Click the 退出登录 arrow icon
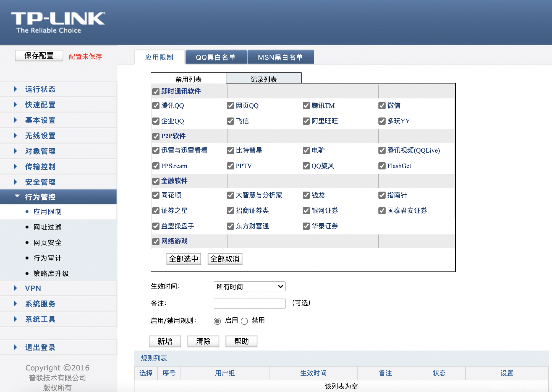This screenshot has width=552, height=392. pyautogui.click(x=15, y=347)
